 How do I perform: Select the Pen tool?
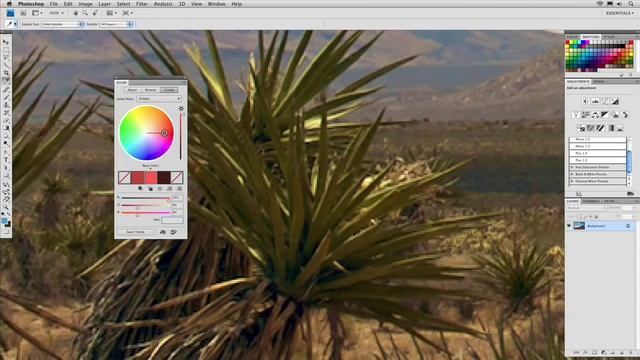[x=6, y=151]
